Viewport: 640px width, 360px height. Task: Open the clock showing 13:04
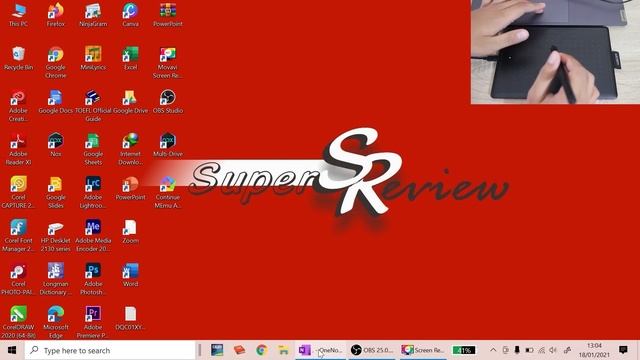pos(594,350)
